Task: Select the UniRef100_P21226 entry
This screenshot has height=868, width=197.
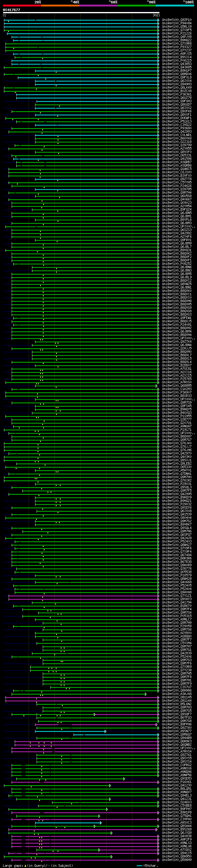Action: 177,33
